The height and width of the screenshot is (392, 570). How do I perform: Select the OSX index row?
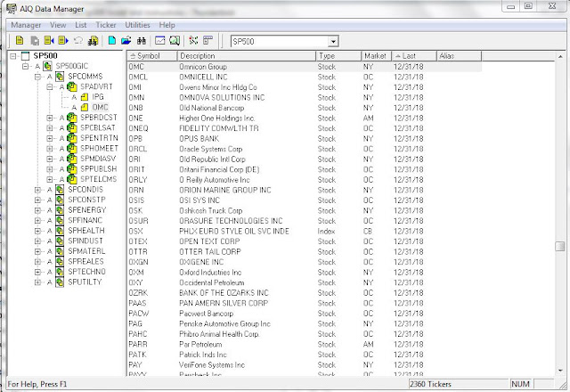pos(305,231)
